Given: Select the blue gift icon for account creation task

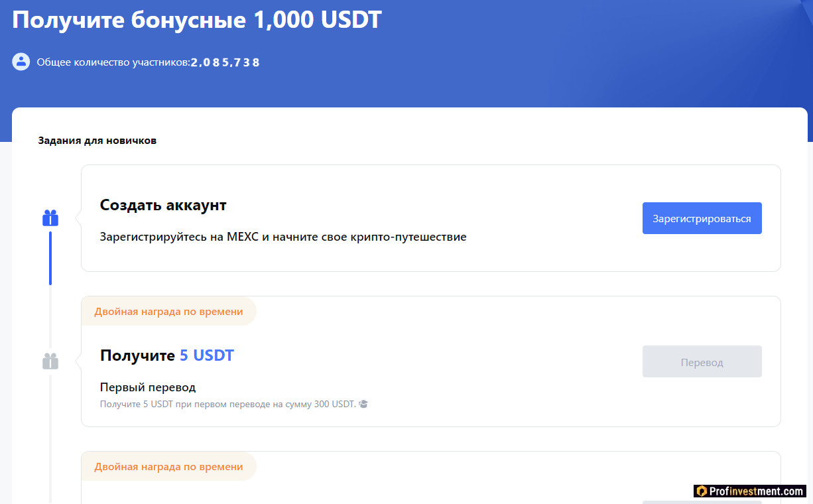Looking at the screenshot, I should point(50,218).
